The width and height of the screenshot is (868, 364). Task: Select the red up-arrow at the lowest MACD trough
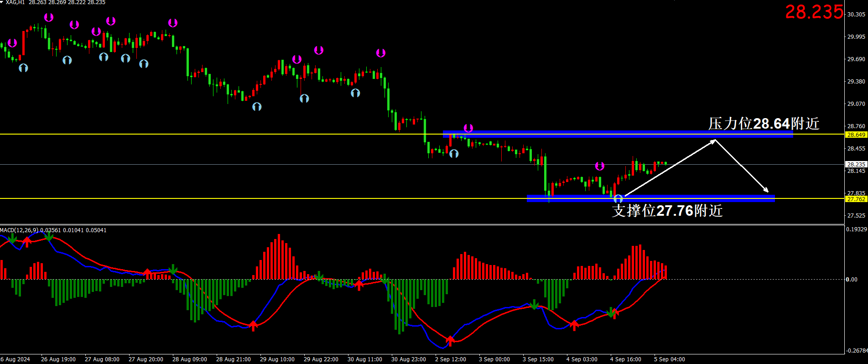click(x=450, y=340)
